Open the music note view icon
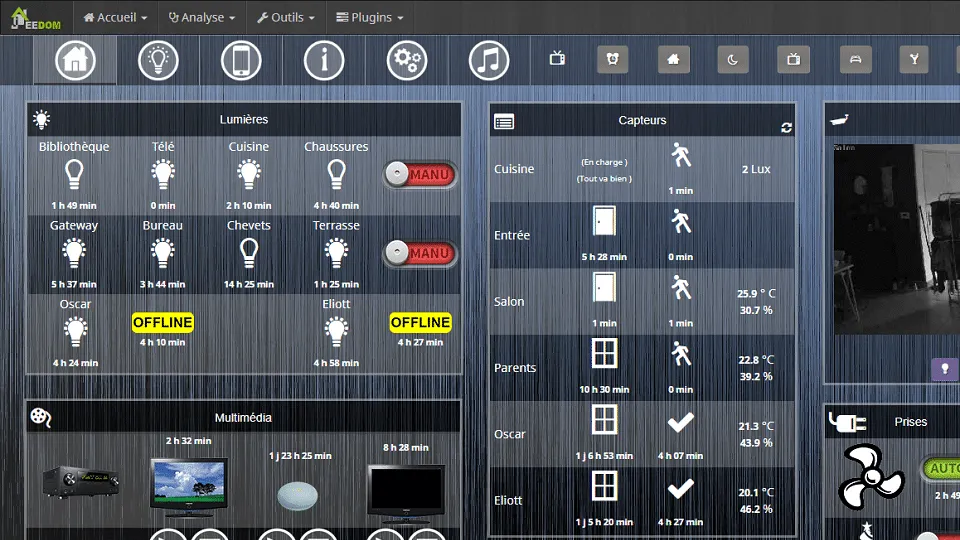960x540 pixels. coord(489,60)
